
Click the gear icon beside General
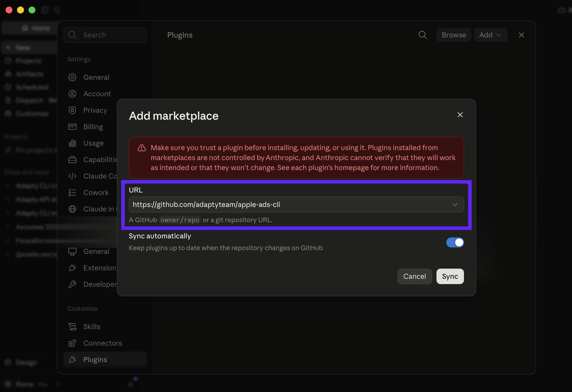[x=72, y=77]
